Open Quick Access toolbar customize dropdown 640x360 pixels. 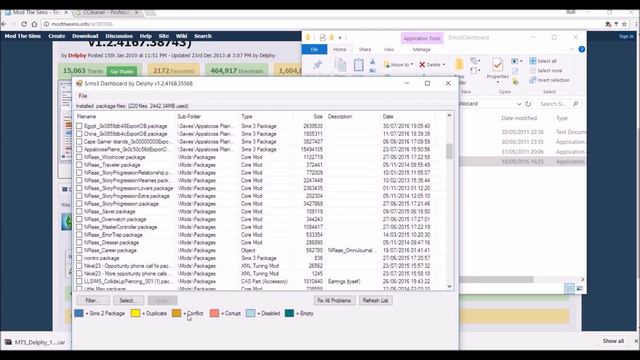click(340, 38)
